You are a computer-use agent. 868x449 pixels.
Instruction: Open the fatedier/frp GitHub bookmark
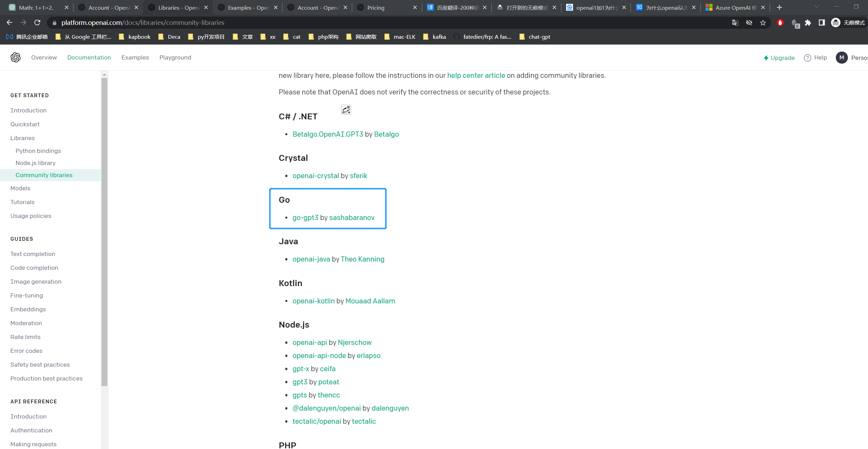click(x=482, y=37)
